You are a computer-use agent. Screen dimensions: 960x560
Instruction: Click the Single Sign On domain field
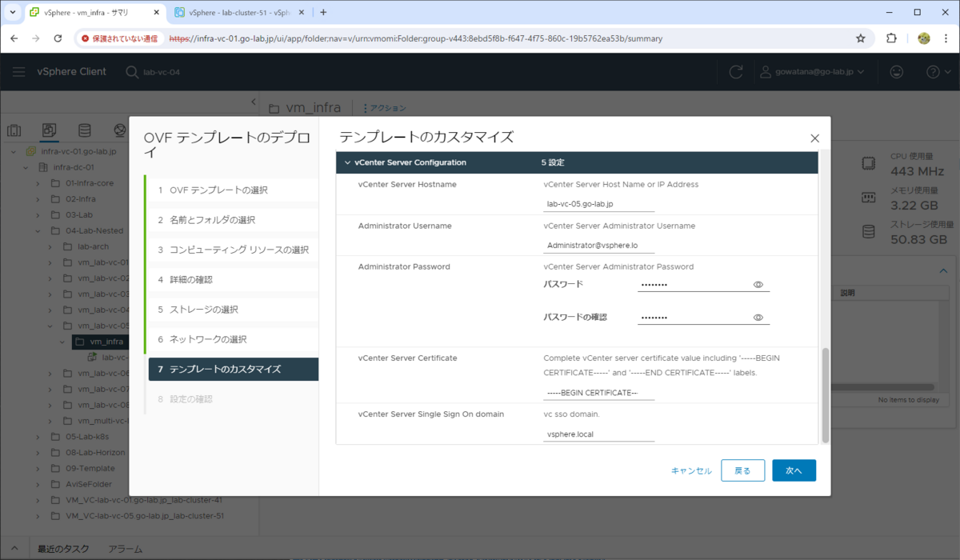click(x=598, y=434)
